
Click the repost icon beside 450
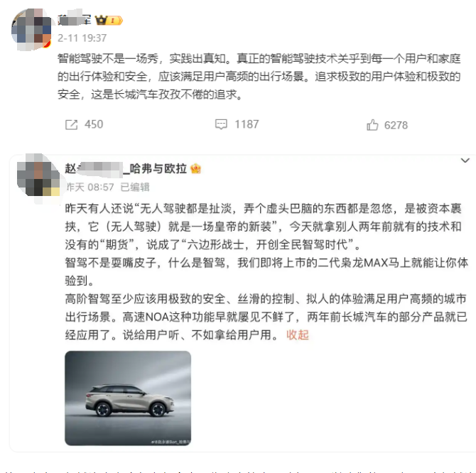click(x=71, y=125)
